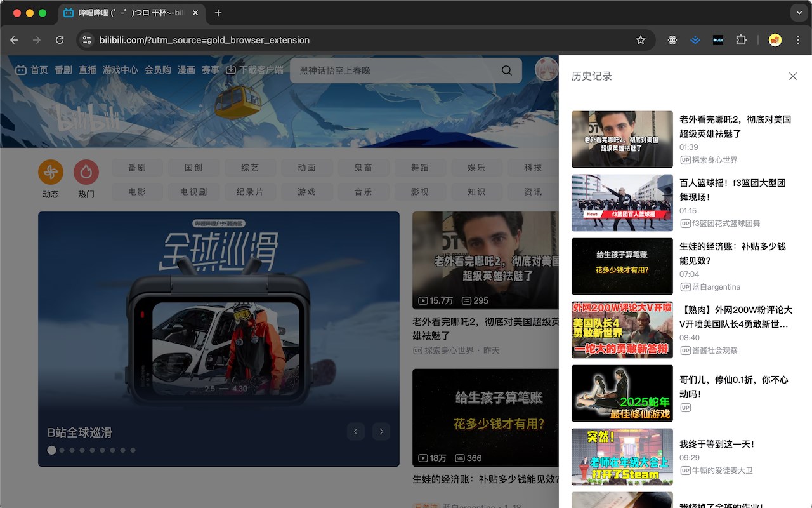Screen dimensions: 812x508
Task: Select the 番剧 category chip
Action: 137,168
